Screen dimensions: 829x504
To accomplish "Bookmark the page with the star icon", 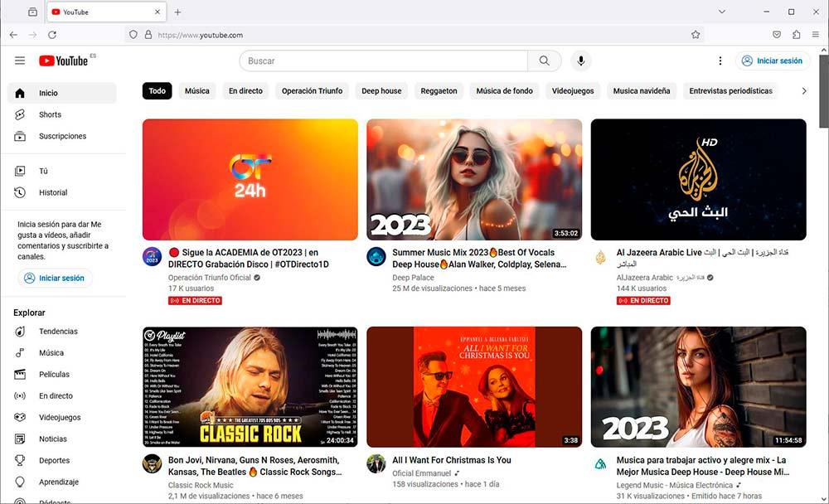I will [x=695, y=35].
